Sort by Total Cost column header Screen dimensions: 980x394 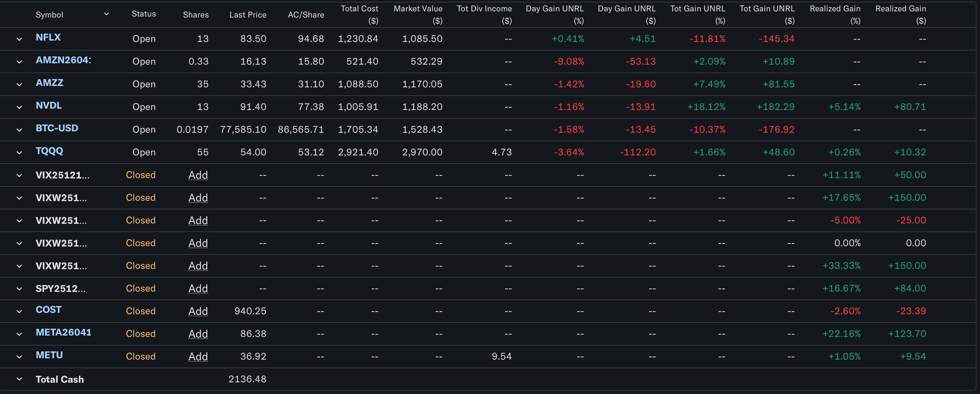359,14
